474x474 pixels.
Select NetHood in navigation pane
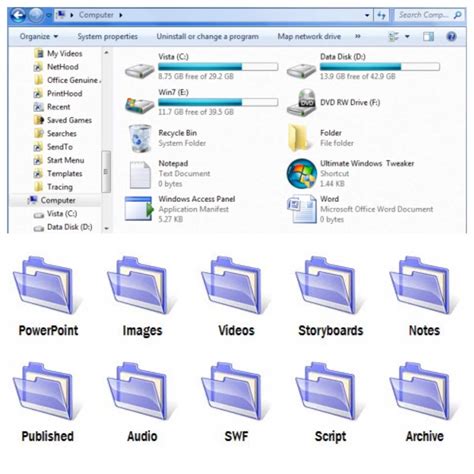click(56, 67)
